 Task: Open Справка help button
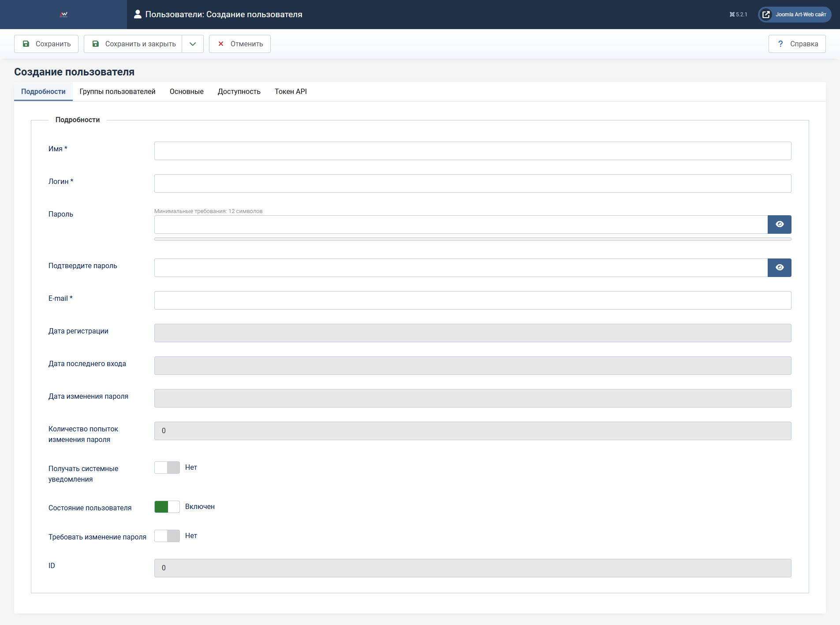tap(797, 44)
